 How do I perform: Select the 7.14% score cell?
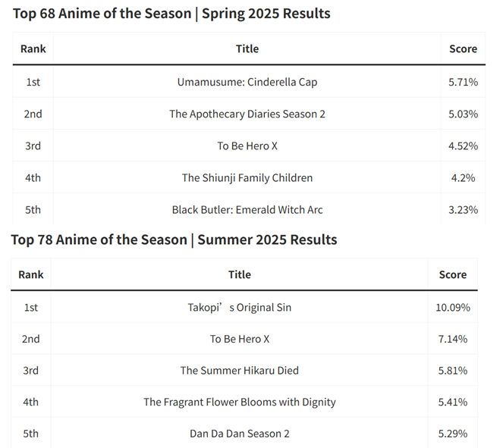[x=453, y=339]
